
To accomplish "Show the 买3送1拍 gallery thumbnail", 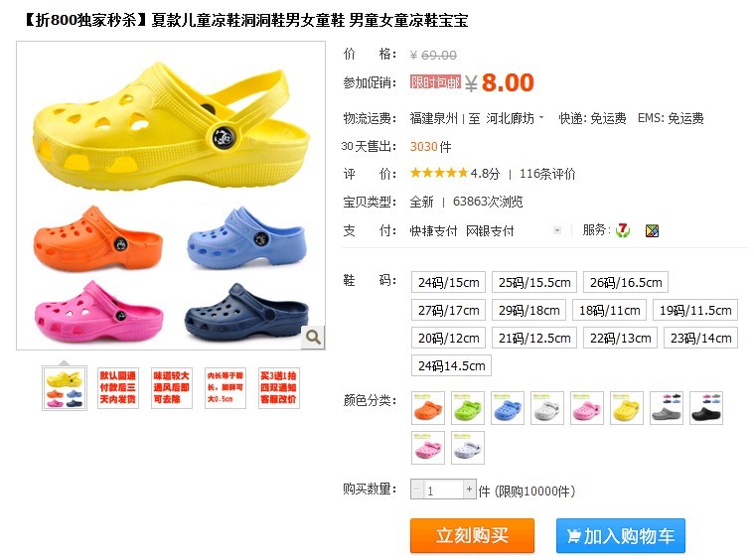I will click(279, 387).
